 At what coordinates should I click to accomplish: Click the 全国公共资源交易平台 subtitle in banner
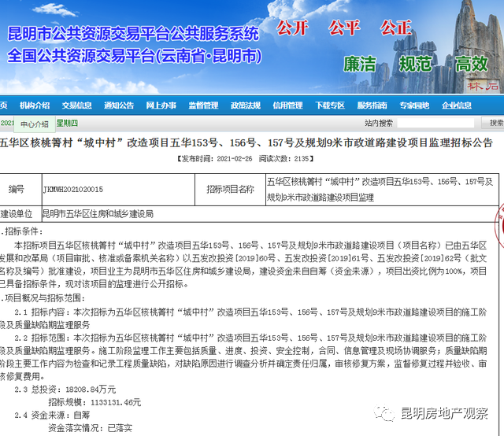click(x=135, y=56)
